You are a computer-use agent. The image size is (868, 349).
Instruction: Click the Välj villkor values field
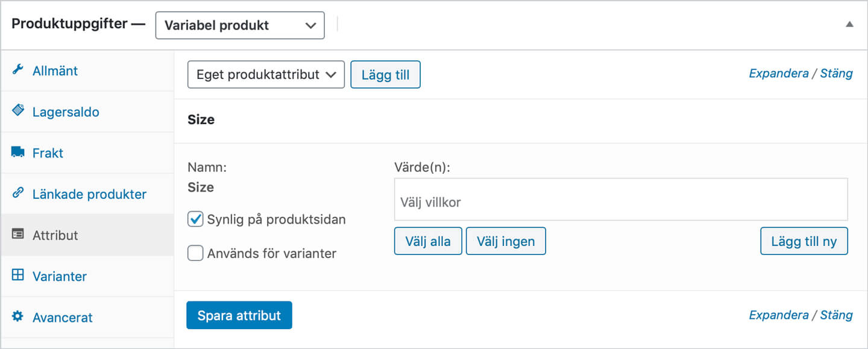pos(621,202)
